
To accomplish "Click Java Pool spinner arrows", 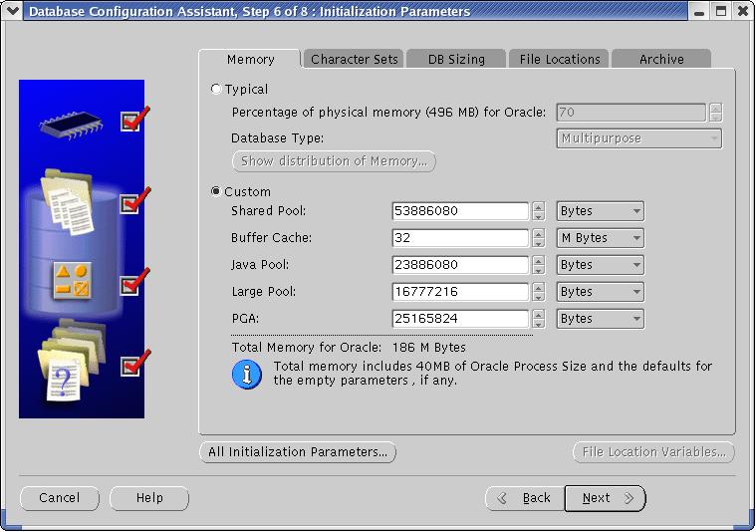I will tap(539, 265).
